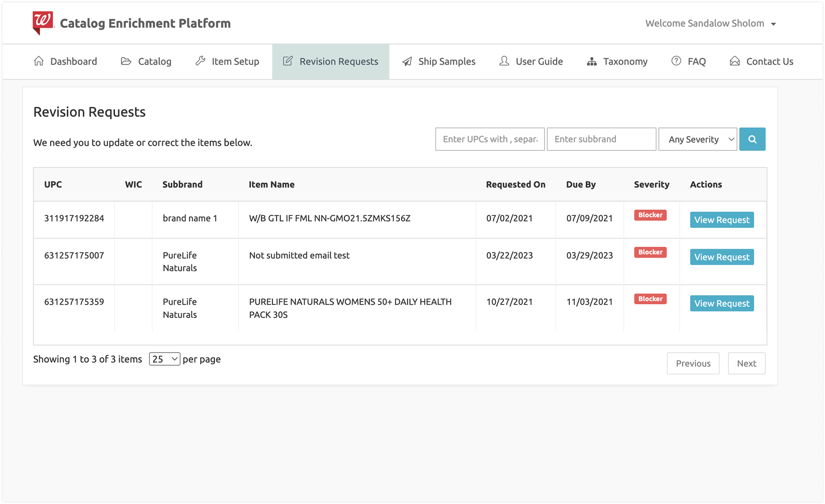
Task: Click the Item Setup wrench icon
Action: point(200,61)
